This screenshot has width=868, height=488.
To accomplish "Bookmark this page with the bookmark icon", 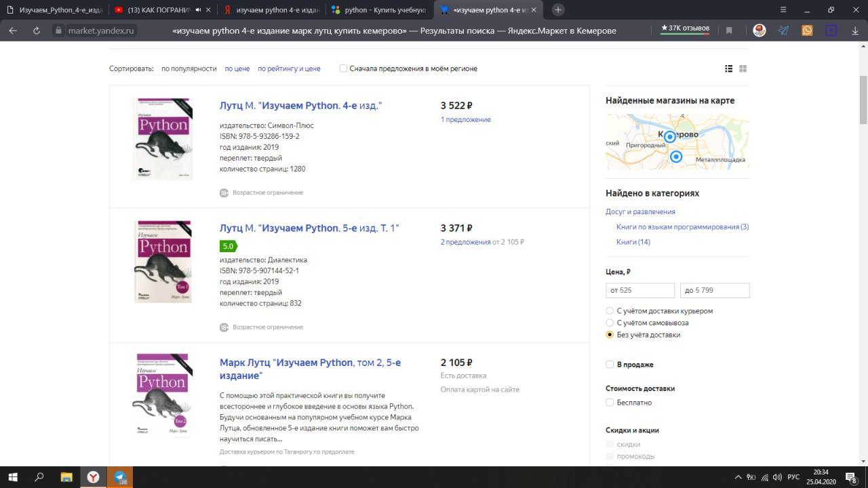I will 729,30.
